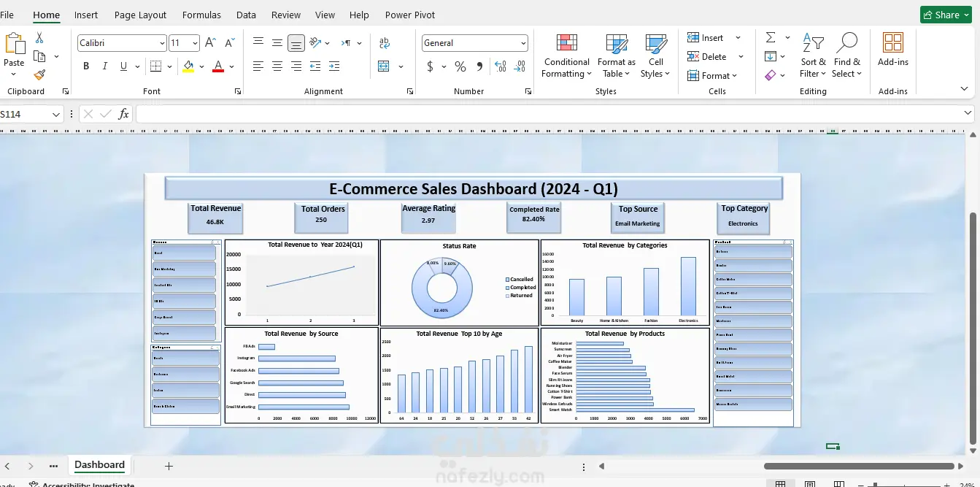The height and width of the screenshot is (487, 980).
Task: Toggle Bottom Align (active)
Action: [x=296, y=43]
